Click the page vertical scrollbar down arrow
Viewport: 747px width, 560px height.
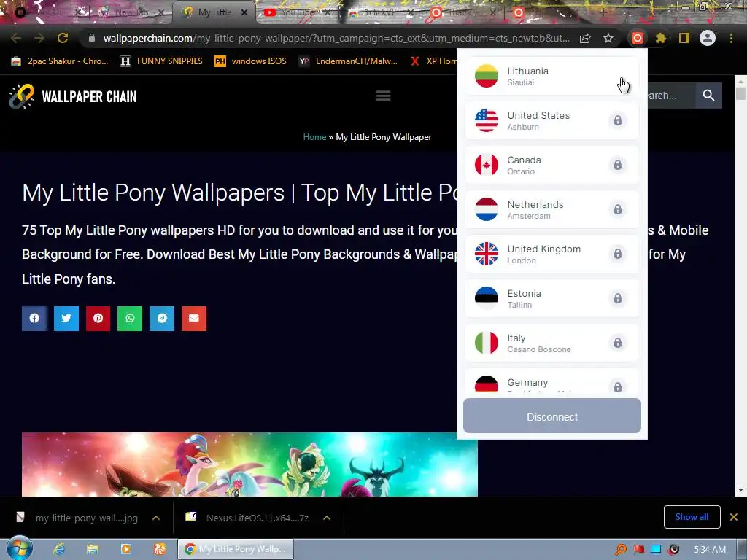[740, 490]
